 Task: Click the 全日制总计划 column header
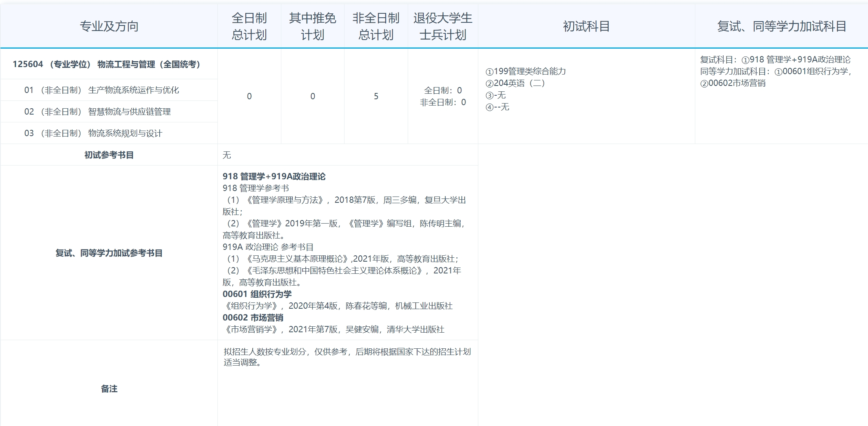[x=249, y=25]
